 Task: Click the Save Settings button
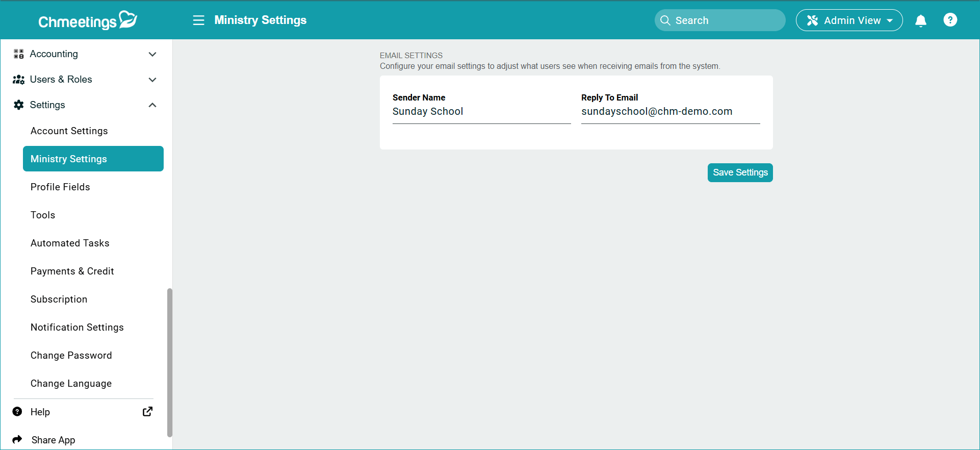740,172
